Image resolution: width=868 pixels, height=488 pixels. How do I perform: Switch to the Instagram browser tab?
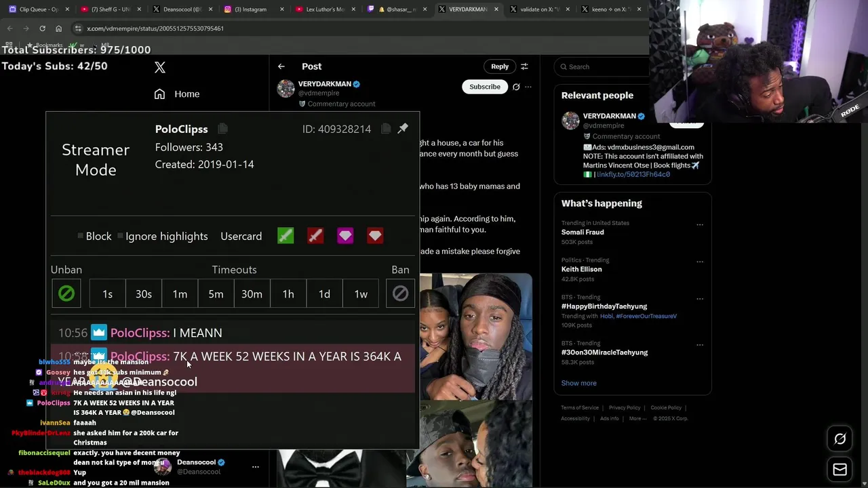click(255, 9)
